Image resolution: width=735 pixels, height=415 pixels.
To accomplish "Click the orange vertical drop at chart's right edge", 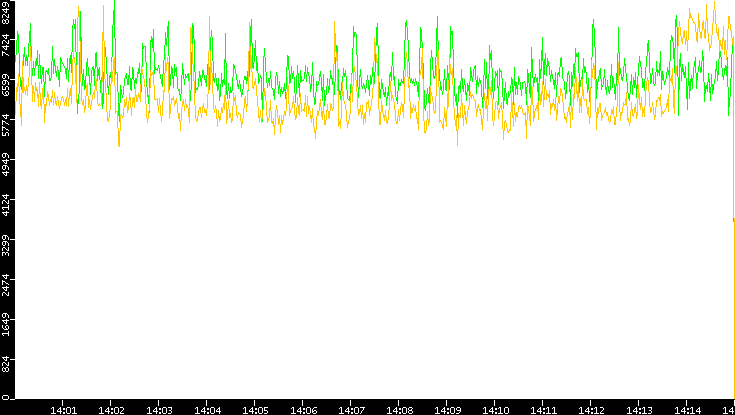I will tap(734, 300).
